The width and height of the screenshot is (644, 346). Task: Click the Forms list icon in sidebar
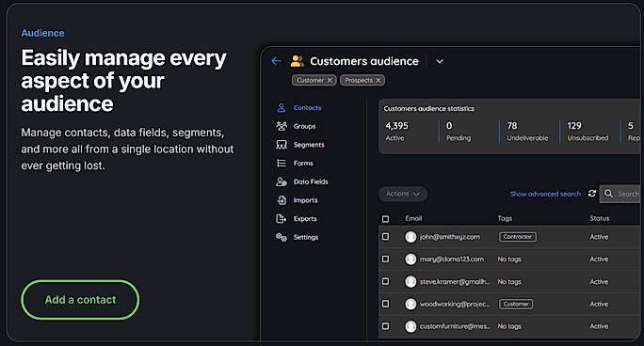click(x=282, y=164)
